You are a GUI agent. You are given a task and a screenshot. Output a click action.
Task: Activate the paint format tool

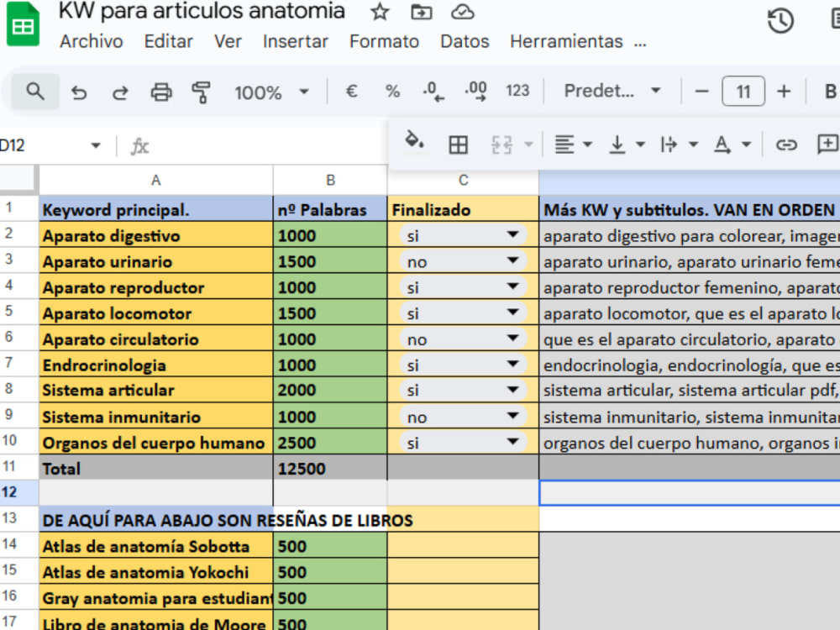click(202, 92)
